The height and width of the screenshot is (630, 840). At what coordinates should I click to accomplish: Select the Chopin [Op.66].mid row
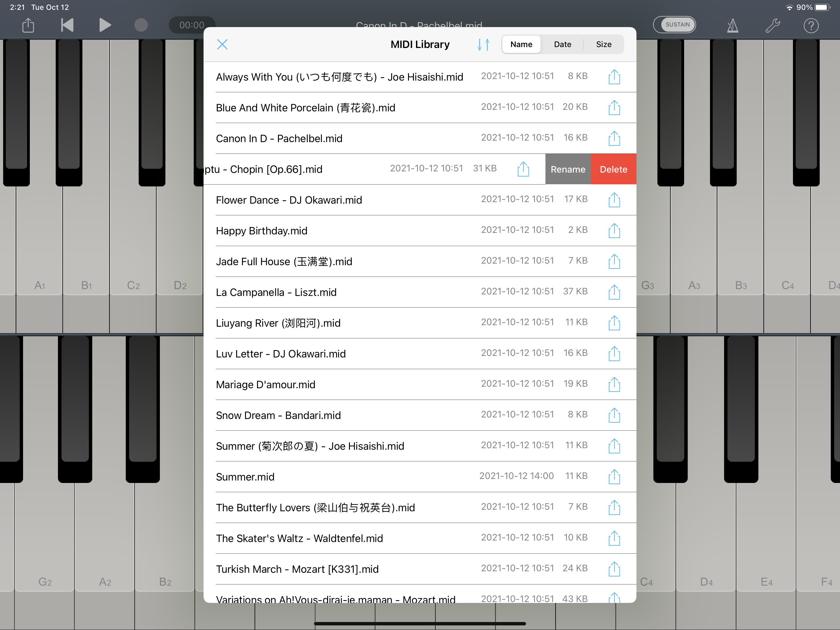click(374, 169)
